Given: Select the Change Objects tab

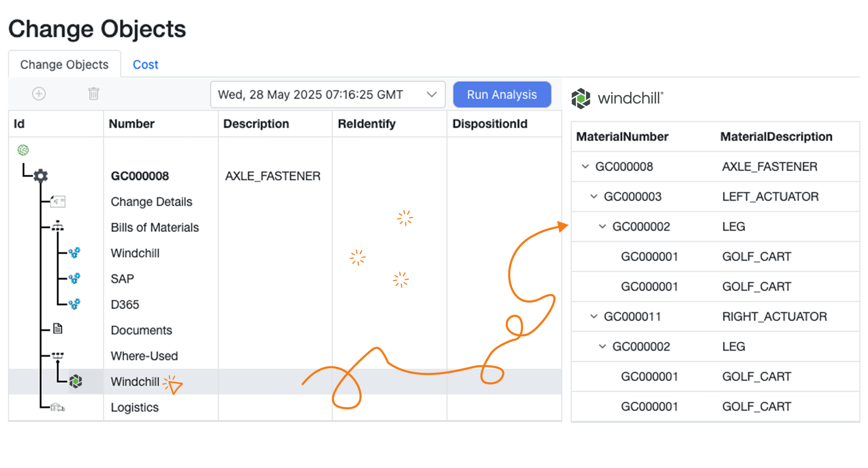Looking at the screenshot, I should pos(64,64).
